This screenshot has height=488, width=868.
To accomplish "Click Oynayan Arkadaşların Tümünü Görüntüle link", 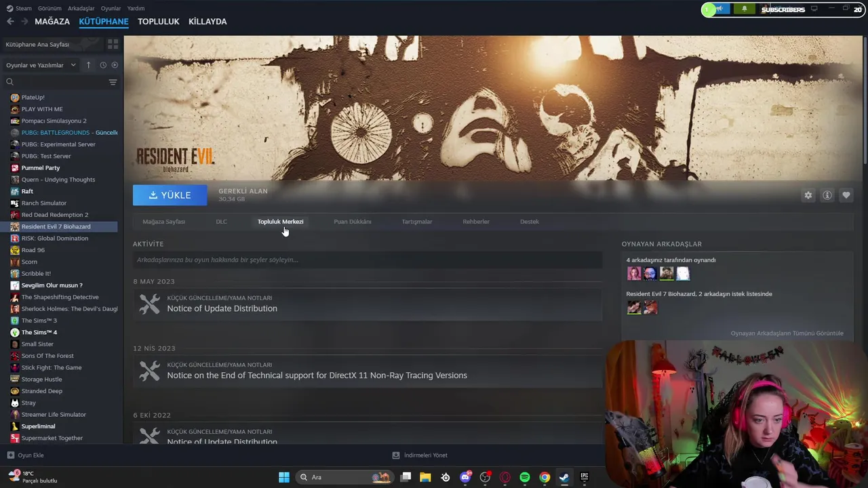I will tap(787, 333).
